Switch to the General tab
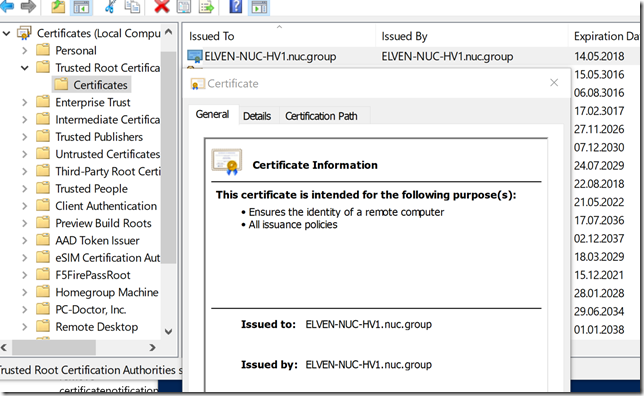The image size is (644, 396). point(213,114)
